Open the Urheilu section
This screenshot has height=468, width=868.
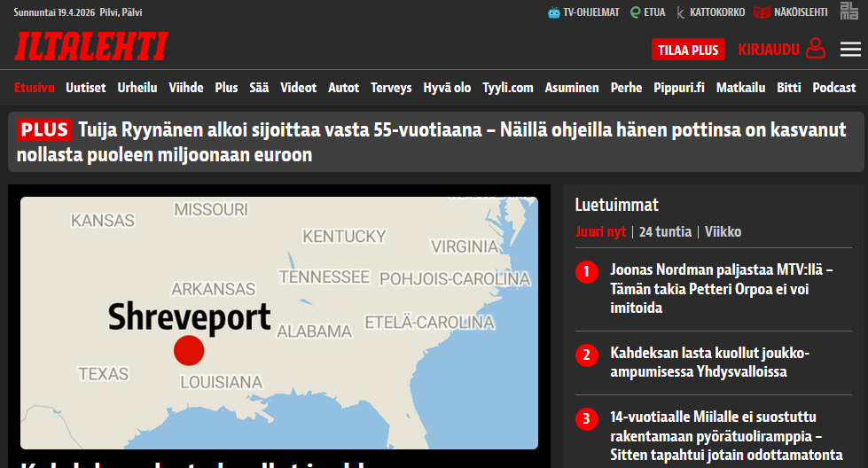pos(137,88)
